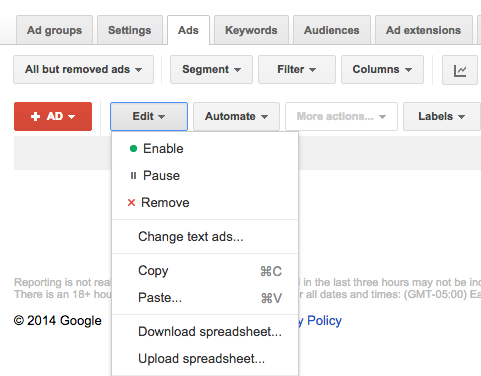This screenshot has width=481, height=376.
Task: Select Upload spreadsheet... option
Action: pos(205,359)
